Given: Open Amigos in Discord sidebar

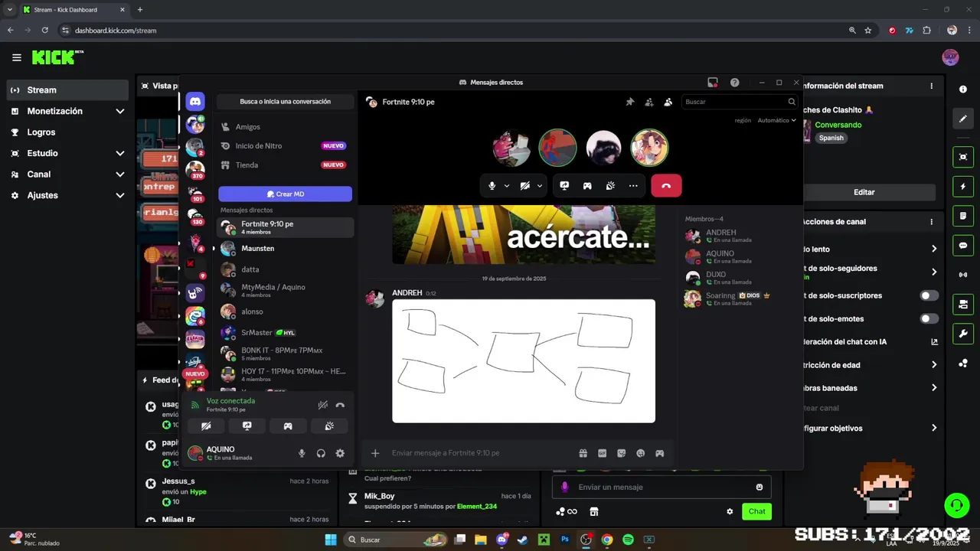Looking at the screenshot, I should tap(286, 127).
